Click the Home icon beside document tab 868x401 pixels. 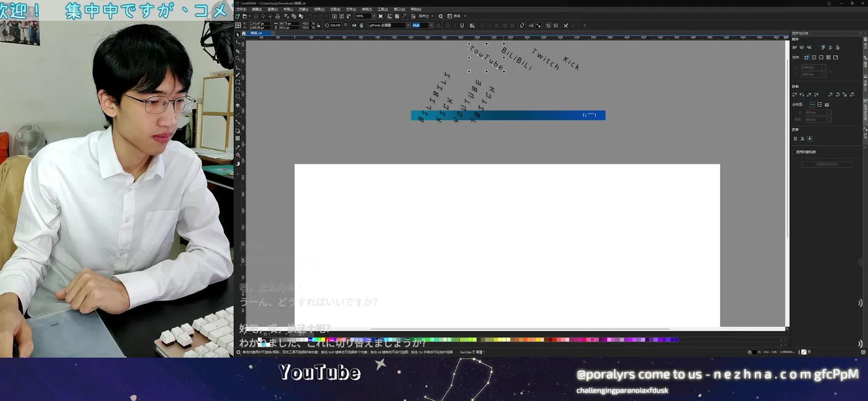244,33
